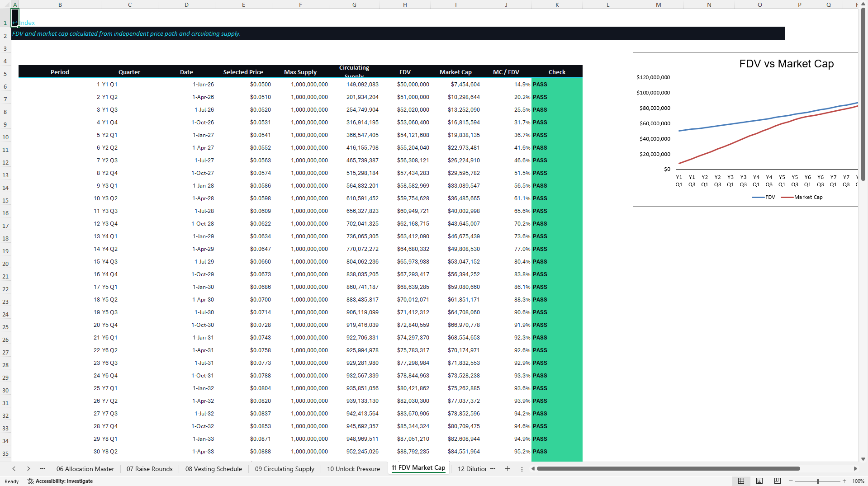Switch to 07 Raise Rounds tab
Screen dimensions: 868x486
click(149, 469)
